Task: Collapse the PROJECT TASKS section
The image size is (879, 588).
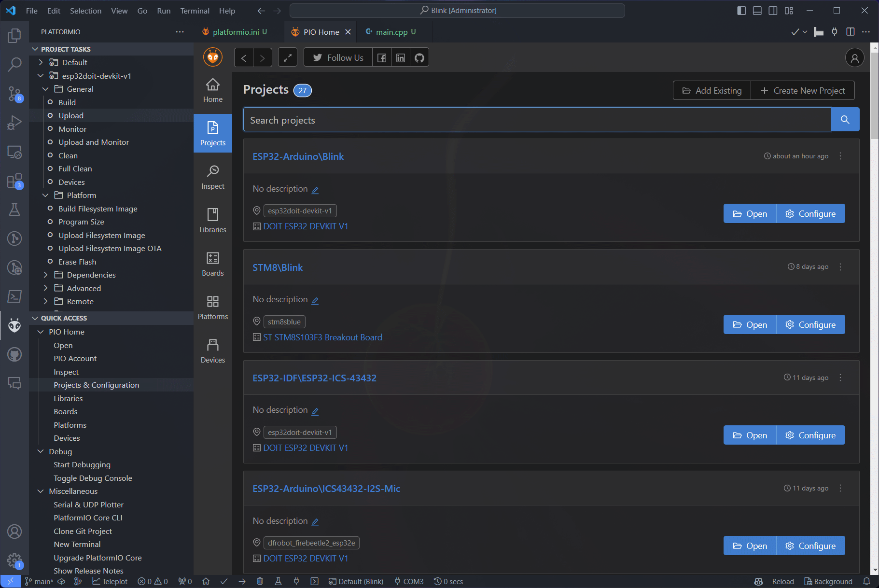Action: click(x=35, y=49)
